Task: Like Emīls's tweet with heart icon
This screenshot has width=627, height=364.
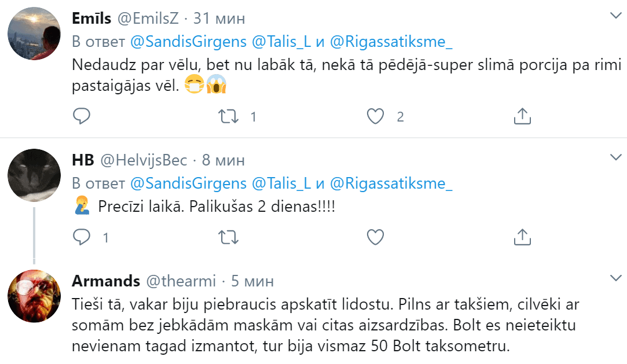Action: click(x=376, y=117)
